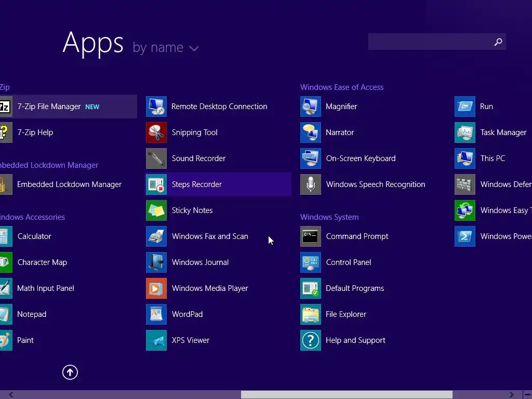
Task: Click the 'Task Manager' text label
Action: pyautogui.click(x=503, y=132)
